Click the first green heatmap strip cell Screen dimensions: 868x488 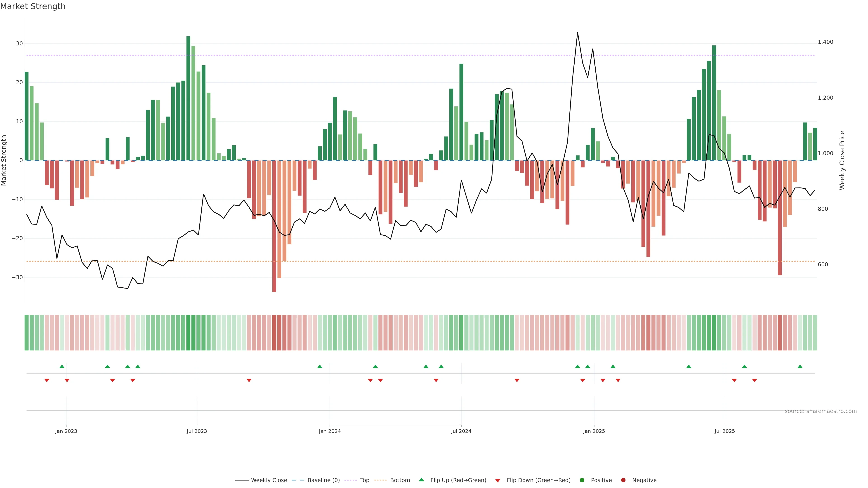click(27, 332)
